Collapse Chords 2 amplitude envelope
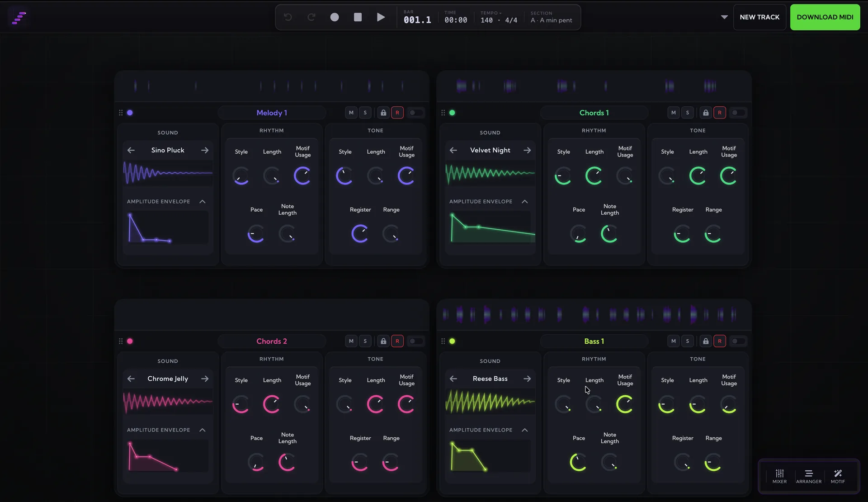 (203, 430)
